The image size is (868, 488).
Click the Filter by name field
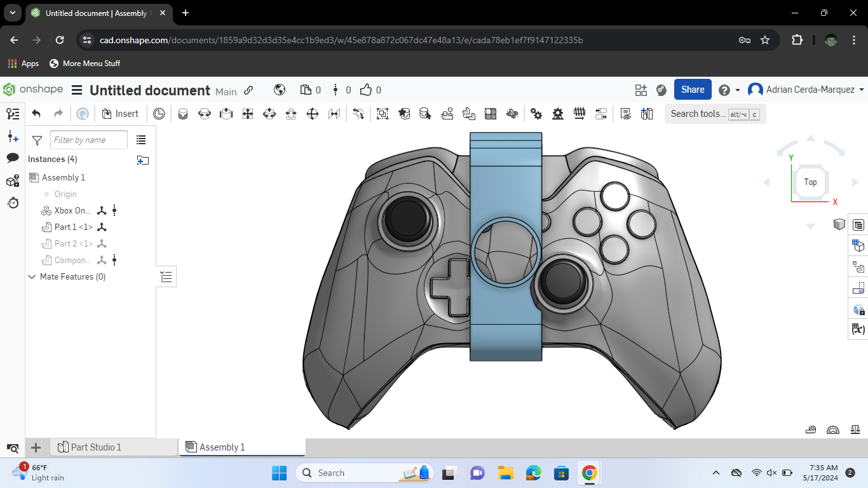[89, 140]
